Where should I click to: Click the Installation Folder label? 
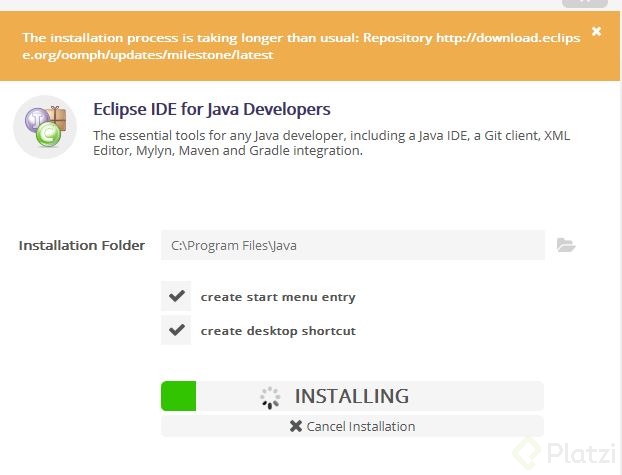tap(82, 245)
